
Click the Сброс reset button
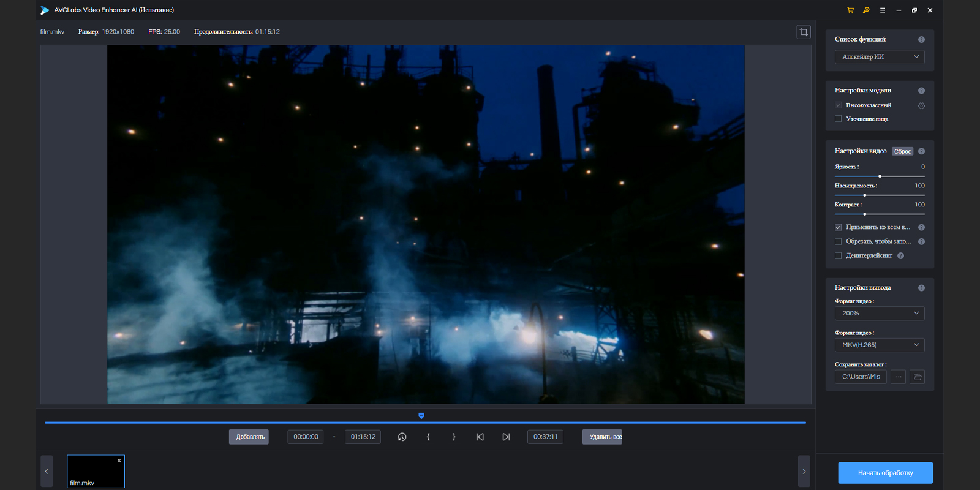[902, 151]
